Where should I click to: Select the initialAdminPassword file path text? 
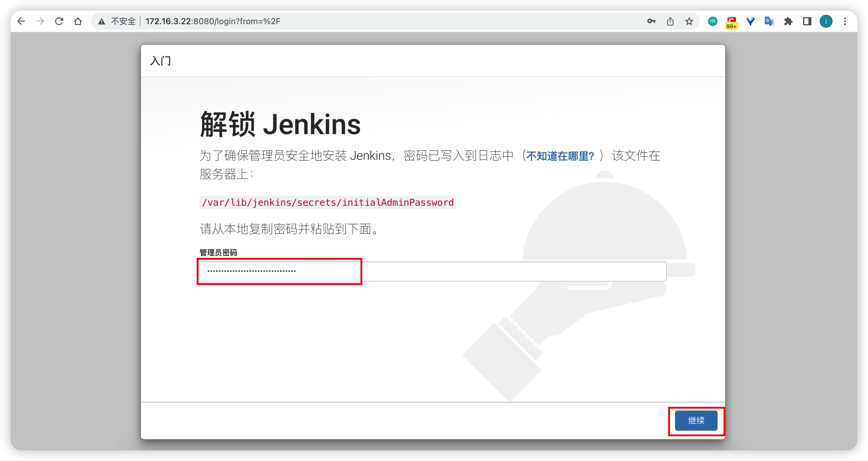click(x=327, y=202)
